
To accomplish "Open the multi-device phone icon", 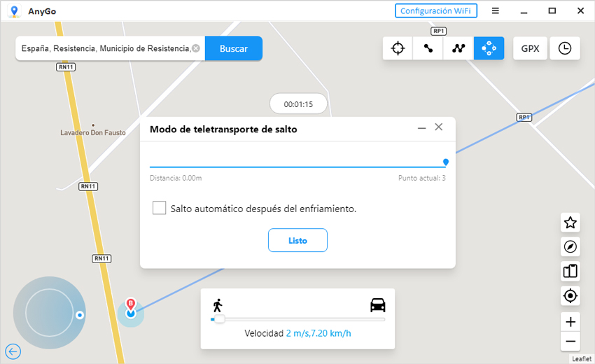I will point(570,271).
